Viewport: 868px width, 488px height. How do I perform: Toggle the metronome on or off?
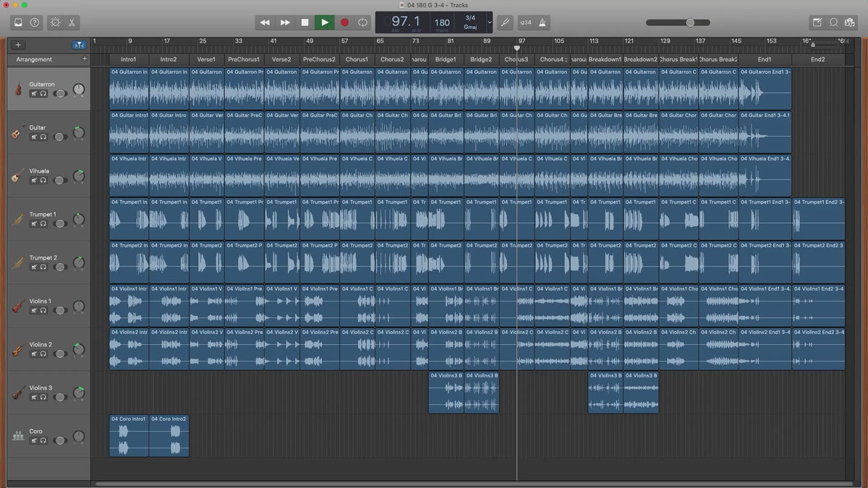tap(542, 22)
